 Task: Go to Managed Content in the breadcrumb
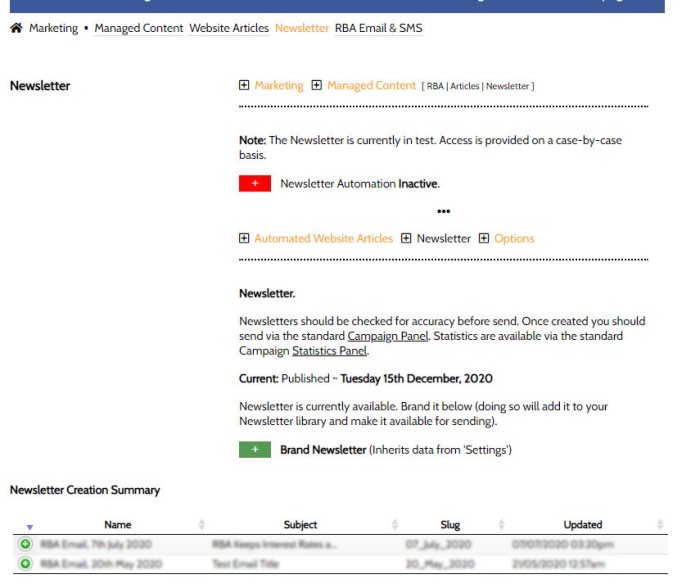click(x=139, y=28)
